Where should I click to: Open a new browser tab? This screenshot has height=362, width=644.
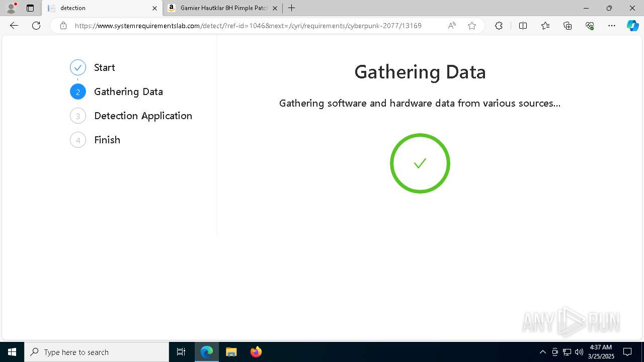(x=291, y=8)
